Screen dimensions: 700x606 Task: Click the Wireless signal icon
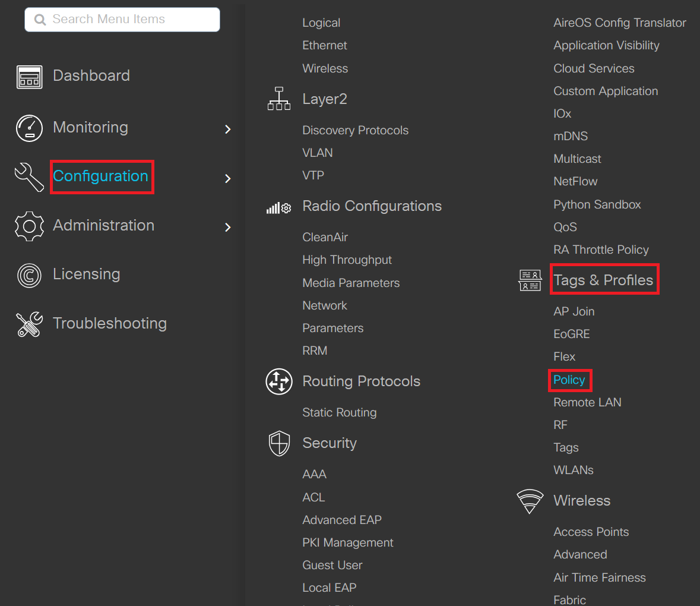pyautogui.click(x=530, y=501)
